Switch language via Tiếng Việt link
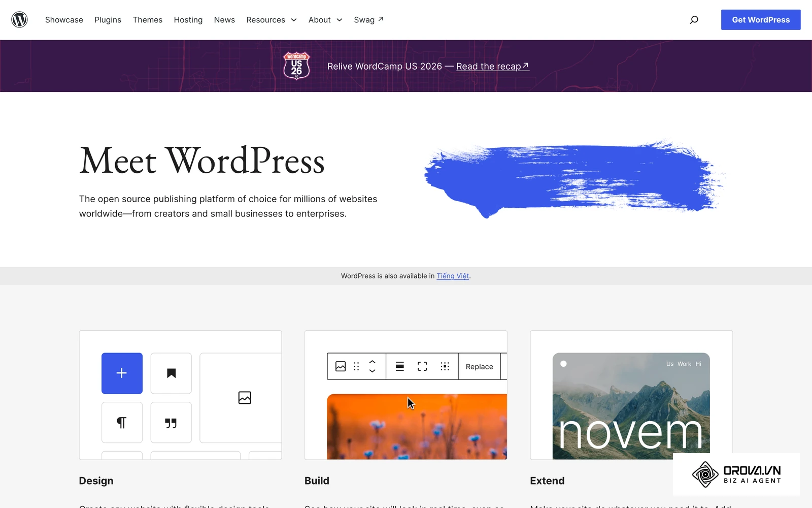Image resolution: width=812 pixels, height=508 pixels. [x=453, y=276]
